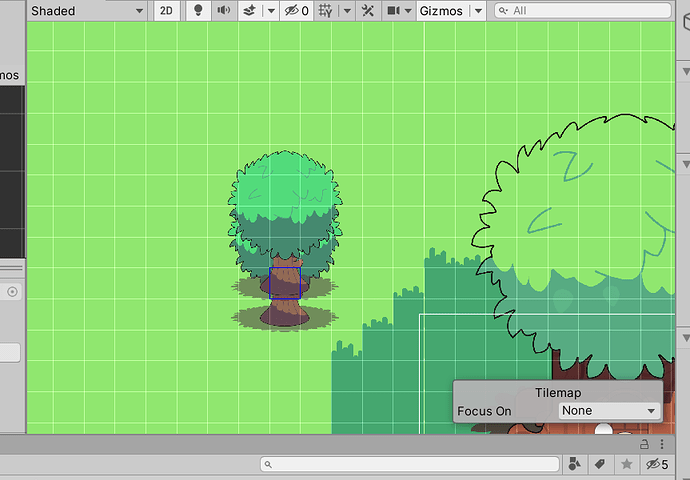Toggle skybox and effects layers icon
The width and height of the screenshot is (690, 480).
(250, 11)
